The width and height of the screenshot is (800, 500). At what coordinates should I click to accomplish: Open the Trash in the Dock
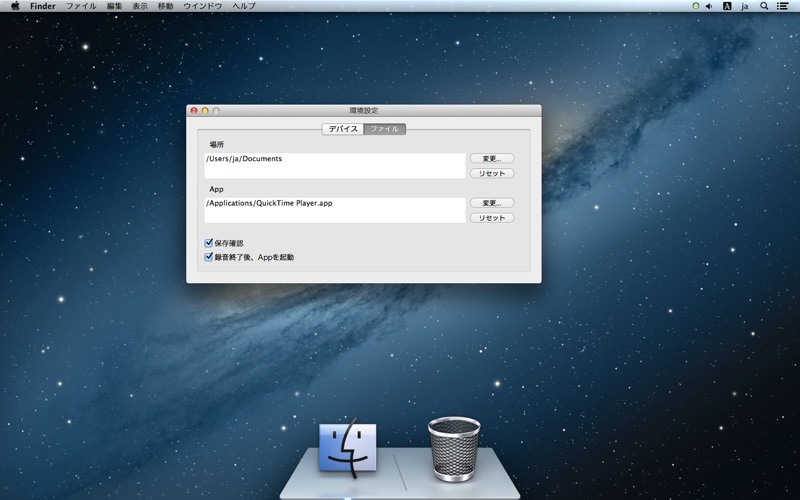[454, 449]
